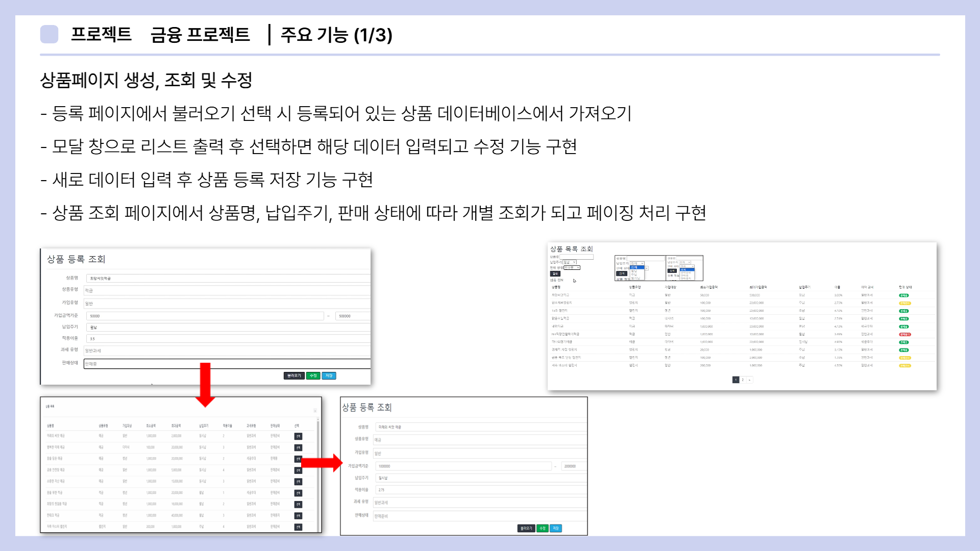Open 납입주기 dropdown in product list search
980x551 pixels.
pos(570,262)
